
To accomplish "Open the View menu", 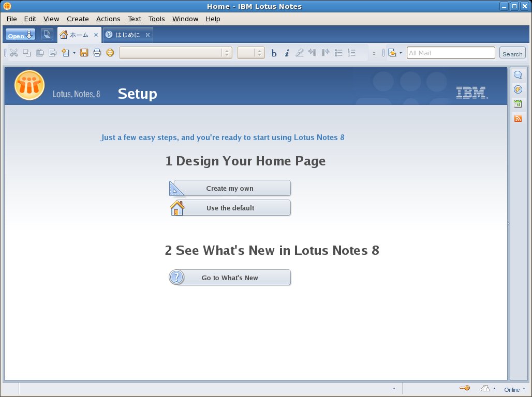I will [51, 19].
